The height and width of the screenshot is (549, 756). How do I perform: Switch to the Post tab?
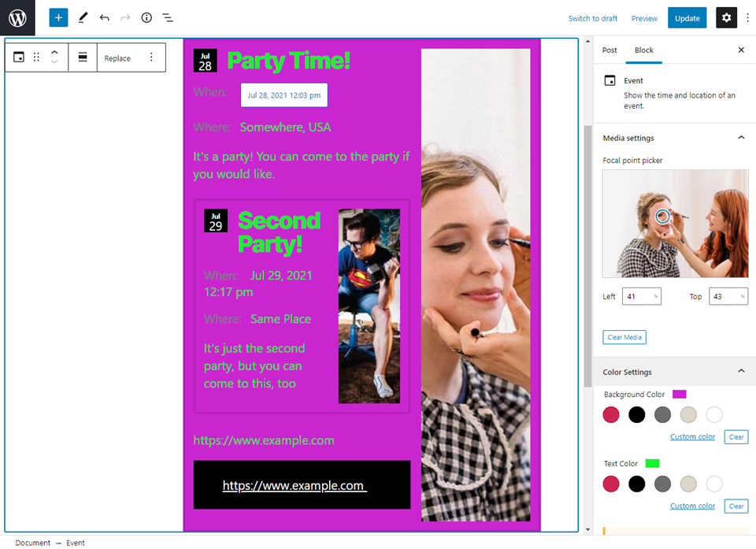[x=610, y=50]
